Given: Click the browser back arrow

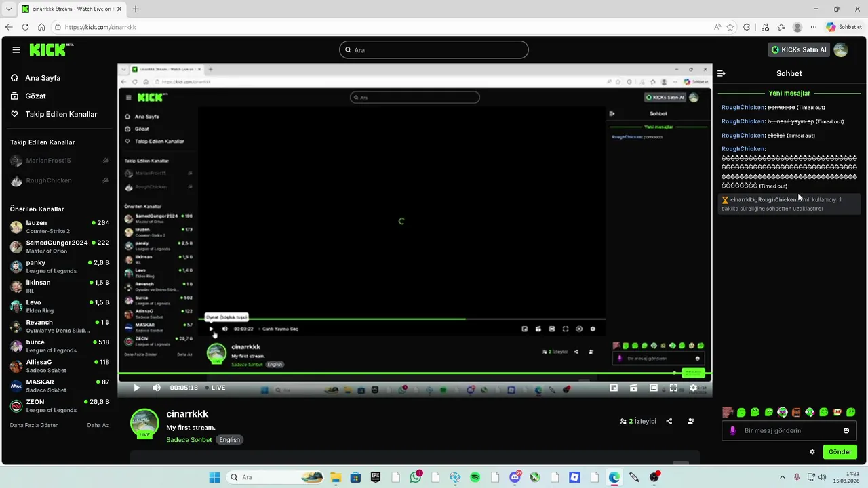Looking at the screenshot, I should pyautogui.click(x=9, y=27).
